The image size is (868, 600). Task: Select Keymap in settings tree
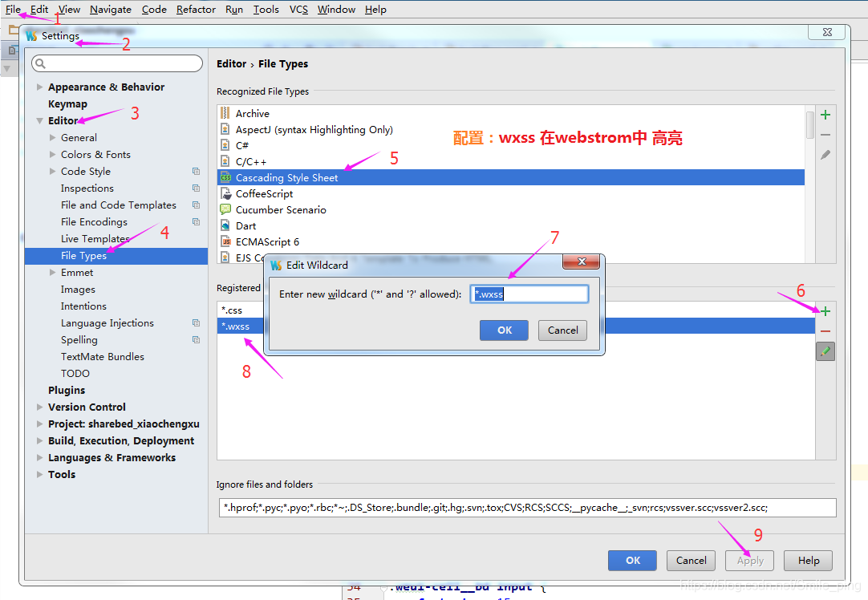click(67, 104)
